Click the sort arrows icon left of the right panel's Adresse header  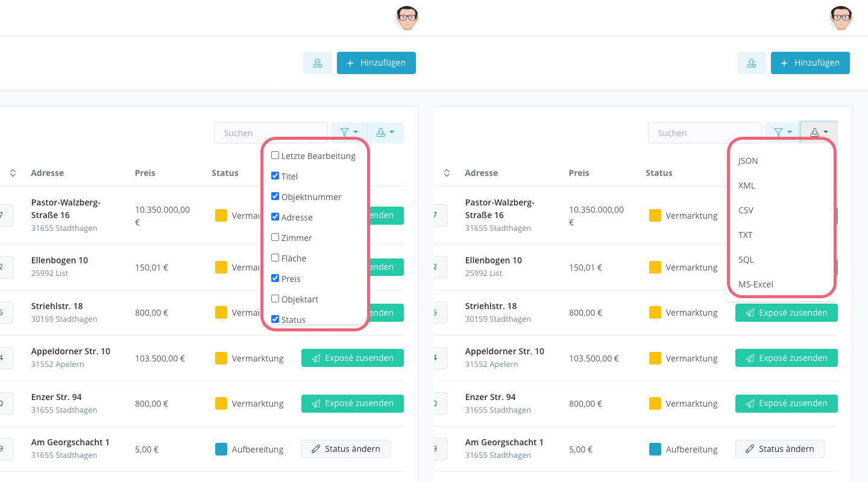tap(447, 173)
